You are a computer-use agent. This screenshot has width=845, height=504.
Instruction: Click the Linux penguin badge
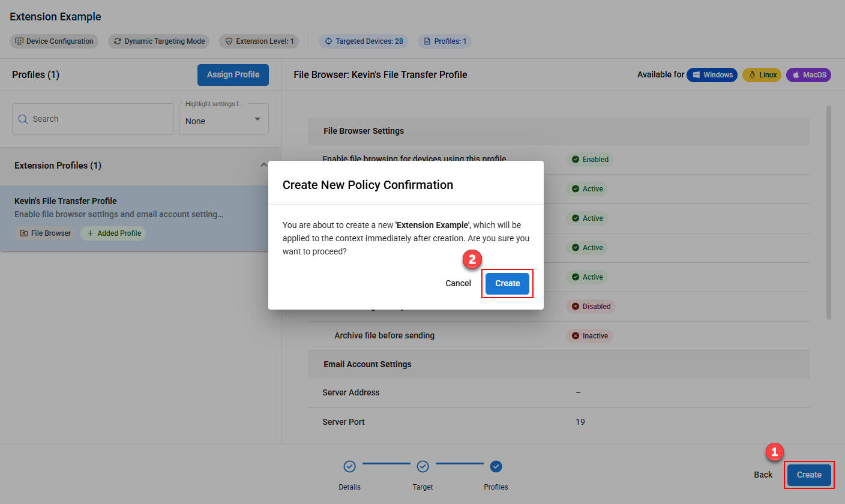tap(762, 75)
